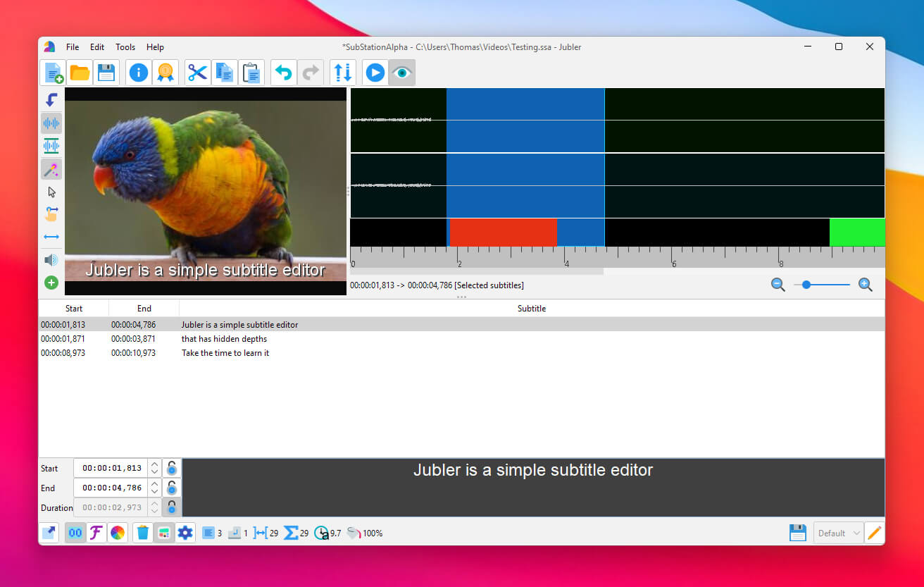Cut selected subtitles with scissors icon

pos(198,73)
